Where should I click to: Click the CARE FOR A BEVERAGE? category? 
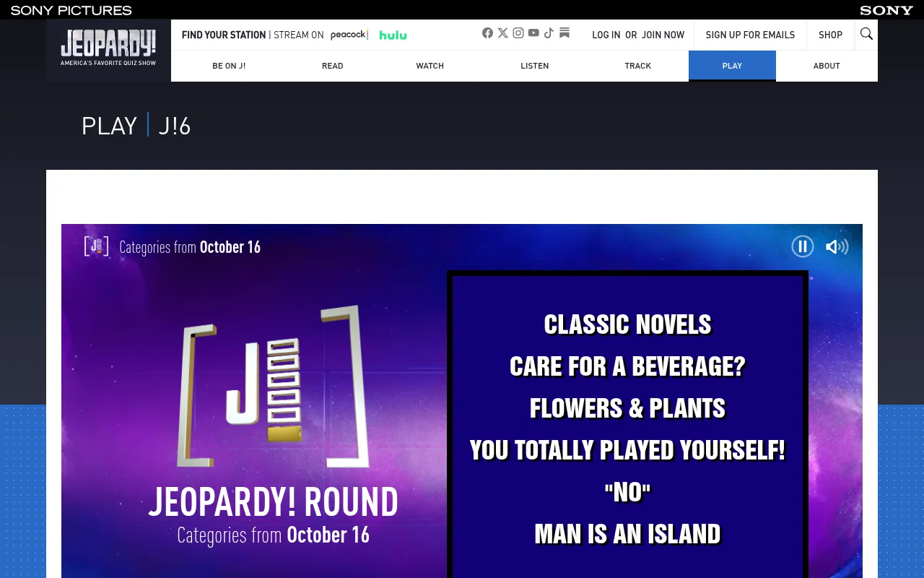click(628, 366)
